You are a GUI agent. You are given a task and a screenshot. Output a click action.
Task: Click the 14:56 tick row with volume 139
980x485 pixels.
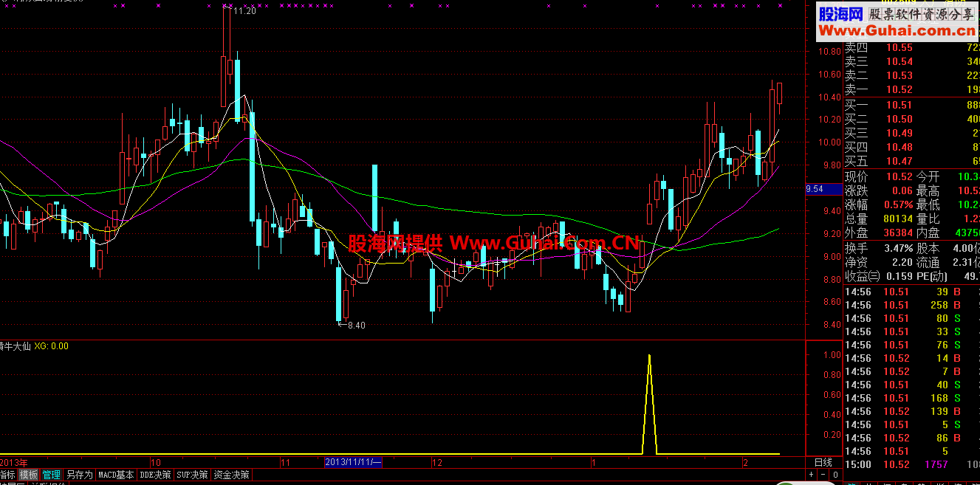(x=912, y=411)
